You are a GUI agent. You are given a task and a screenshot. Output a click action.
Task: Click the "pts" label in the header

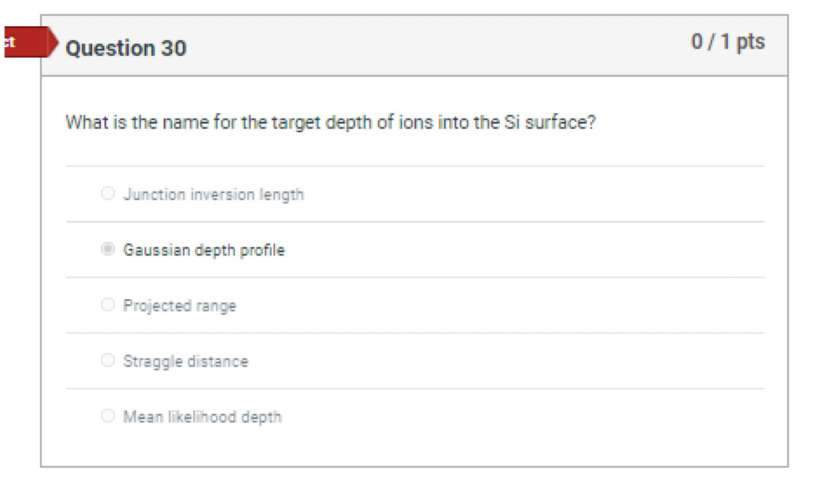click(x=751, y=42)
